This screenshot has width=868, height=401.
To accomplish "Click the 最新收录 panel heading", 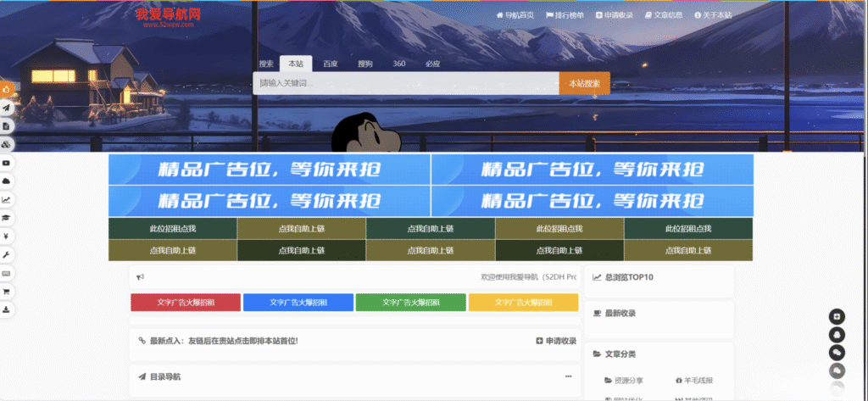I will [x=614, y=313].
